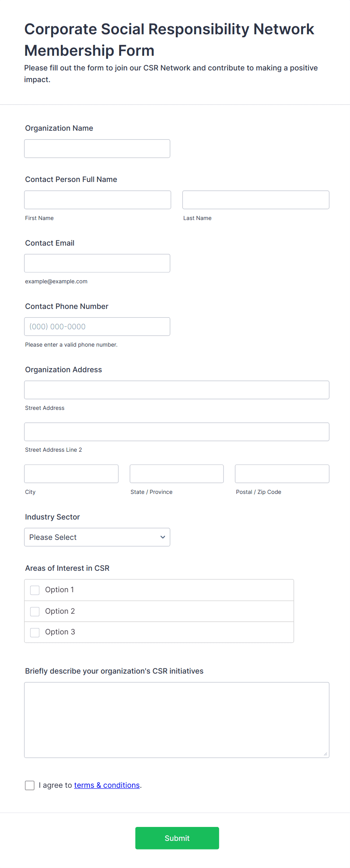Click the Contact Email field
The width and height of the screenshot is (350, 868).
click(x=97, y=263)
